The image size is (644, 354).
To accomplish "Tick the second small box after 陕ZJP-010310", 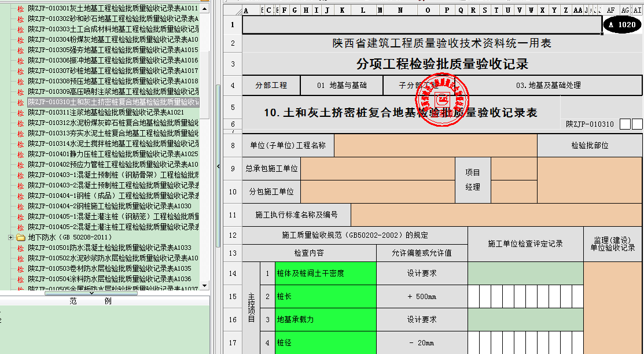I will (637, 124).
